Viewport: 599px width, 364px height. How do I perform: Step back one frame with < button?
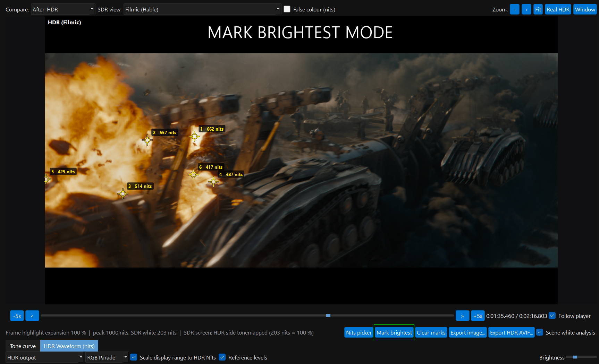(x=32, y=316)
